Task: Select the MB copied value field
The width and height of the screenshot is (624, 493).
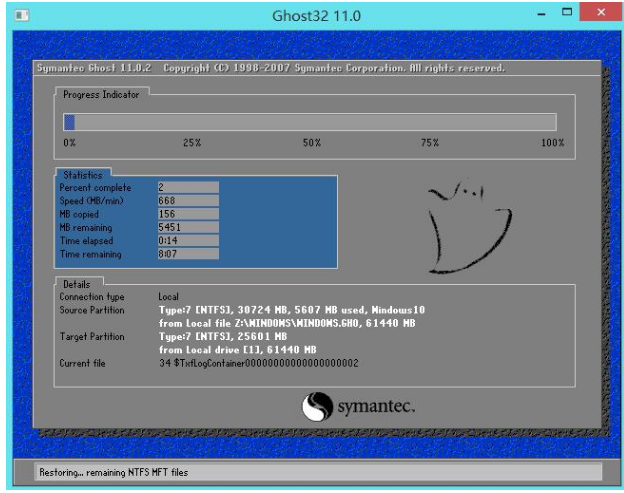Action: pos(188,214)
